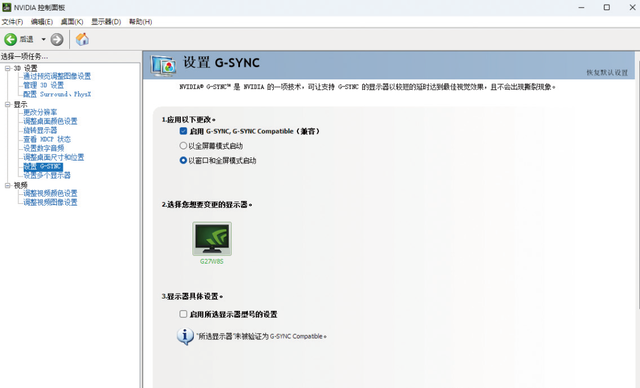Open the Back history dropdown arrow
Screen dimensions: 640x388
pos(43,39)
